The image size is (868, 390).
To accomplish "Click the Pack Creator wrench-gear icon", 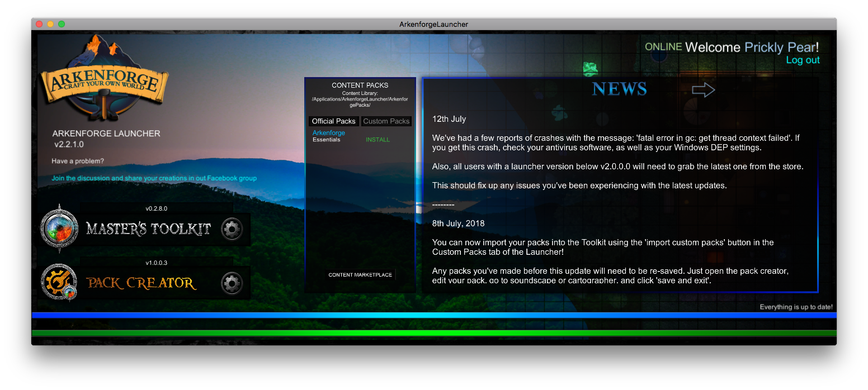I will pyautogui.click(x=59, y=282).
